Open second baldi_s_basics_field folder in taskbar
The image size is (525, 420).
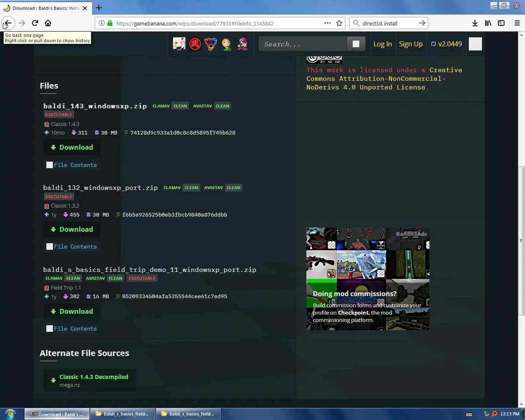pyautogui.click(x=188, y=414)
